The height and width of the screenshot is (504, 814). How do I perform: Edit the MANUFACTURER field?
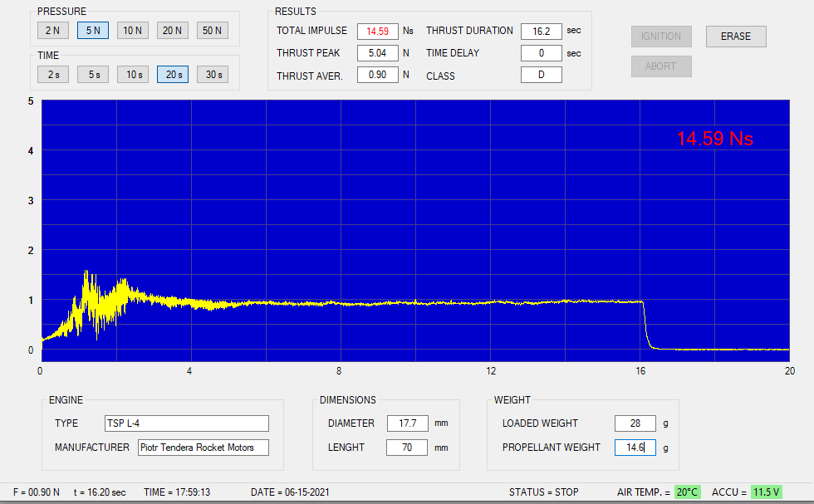pyautogui.click(x=203, y=448)
